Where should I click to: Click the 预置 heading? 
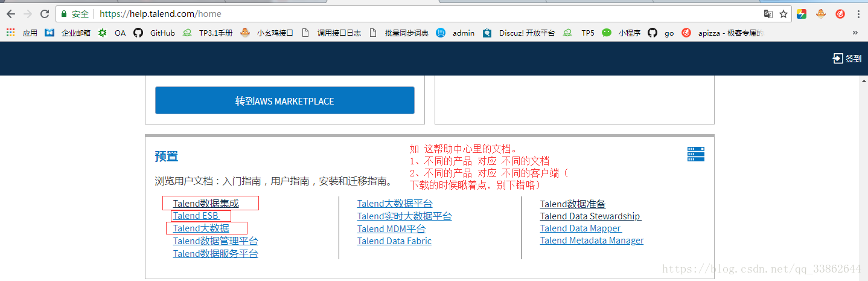(166, 157)
